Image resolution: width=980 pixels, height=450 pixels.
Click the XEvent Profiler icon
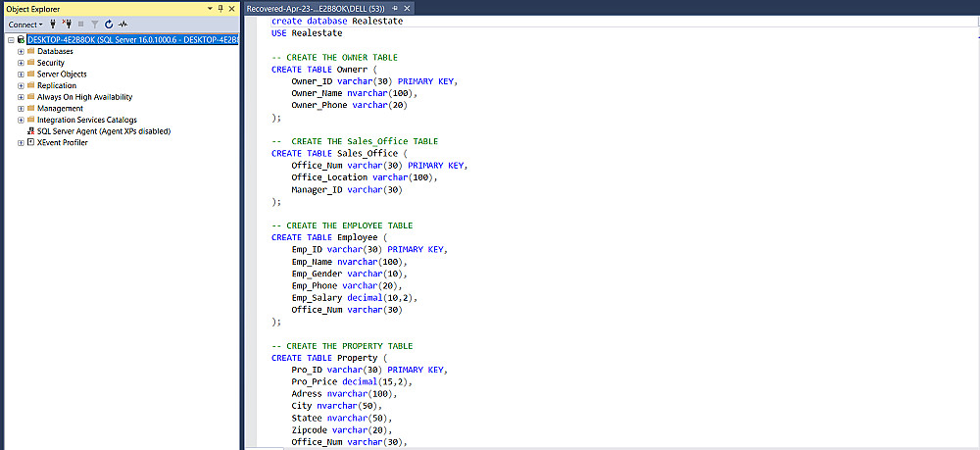point(30,142)
